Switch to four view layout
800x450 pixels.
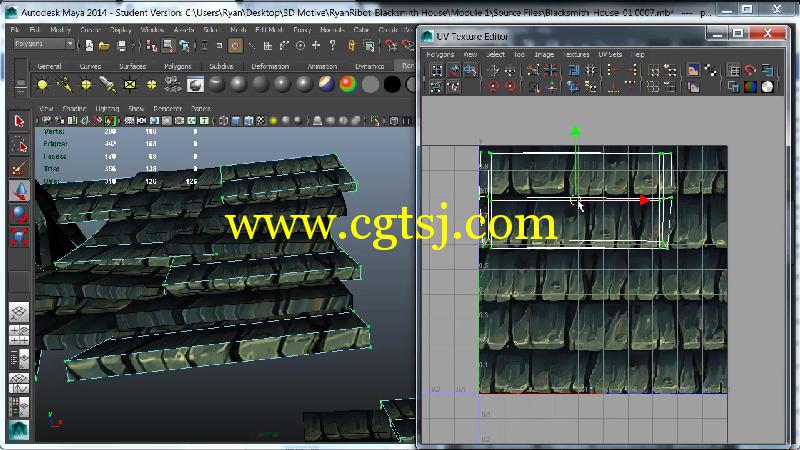[x=19, y=335]
